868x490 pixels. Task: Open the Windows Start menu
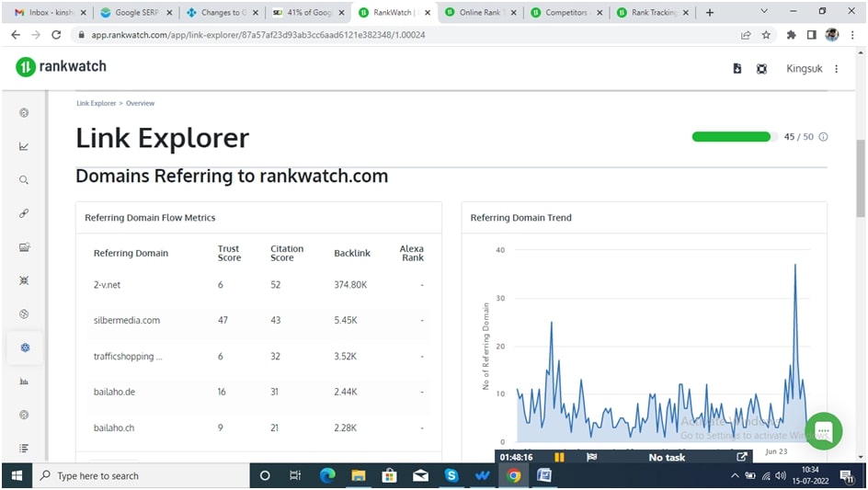[17, 475]
